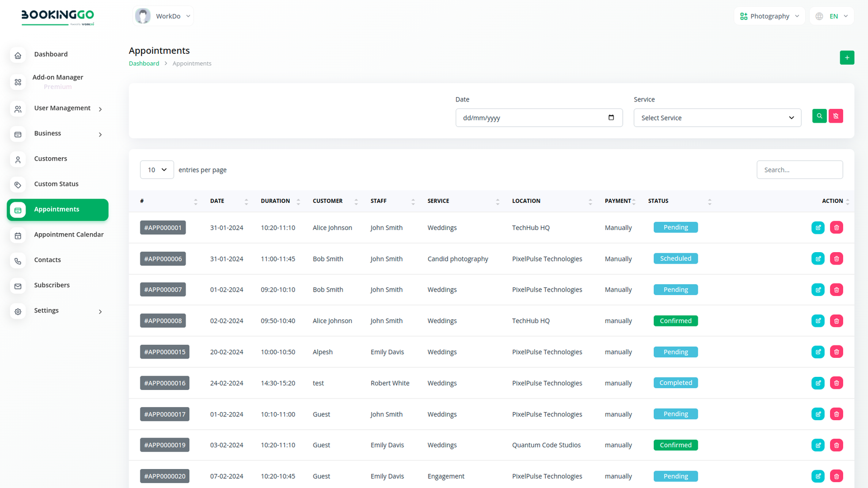The width and height of the screenshot is (868, 488).
Task: Open the entries per page dropdown
Action: click(x=157, y=170)
